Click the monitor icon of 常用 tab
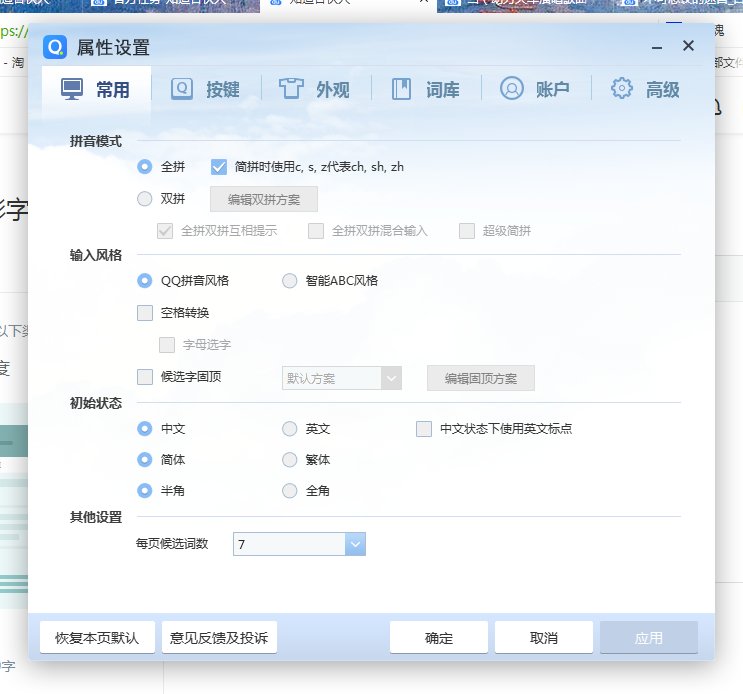This screenshot has width=743, height=694. click(72, 89)
